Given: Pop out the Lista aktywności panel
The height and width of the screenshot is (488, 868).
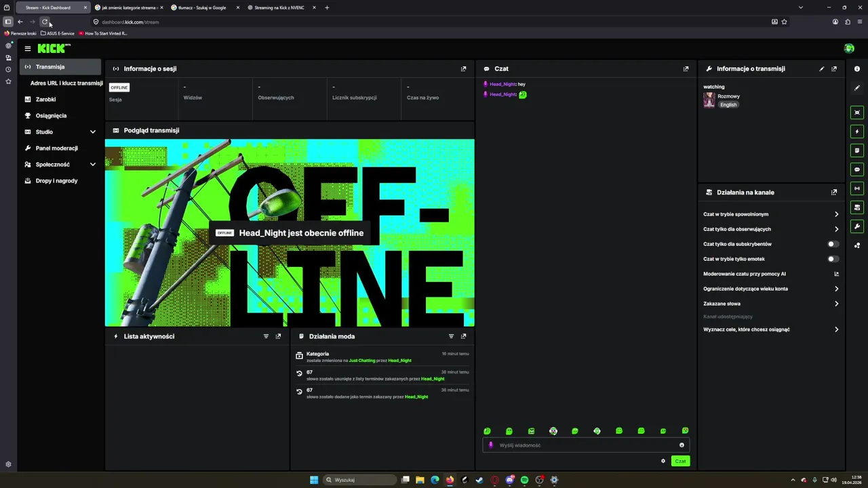Looking at the screenshot, I should [278, 336].
